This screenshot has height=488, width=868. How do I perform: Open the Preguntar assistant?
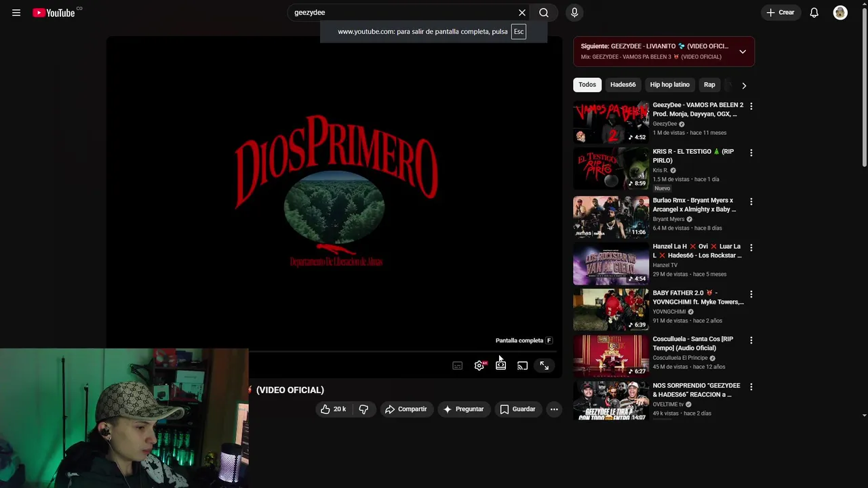[463, 409]
